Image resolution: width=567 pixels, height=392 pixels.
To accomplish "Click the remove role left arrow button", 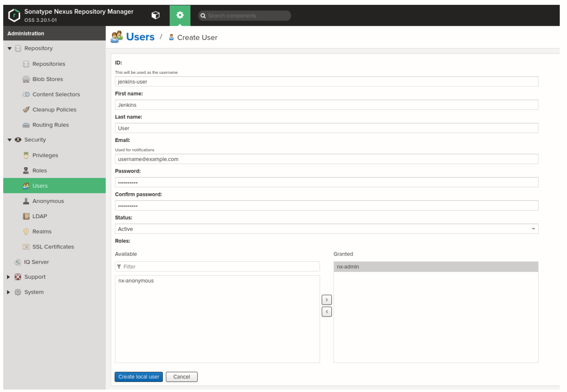I will [327, 312].
